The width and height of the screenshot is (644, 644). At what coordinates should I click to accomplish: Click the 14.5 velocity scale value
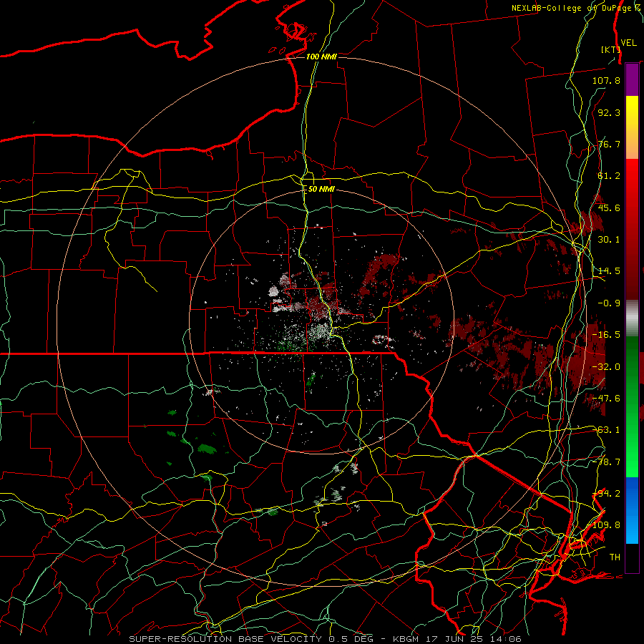coord(609,271)
